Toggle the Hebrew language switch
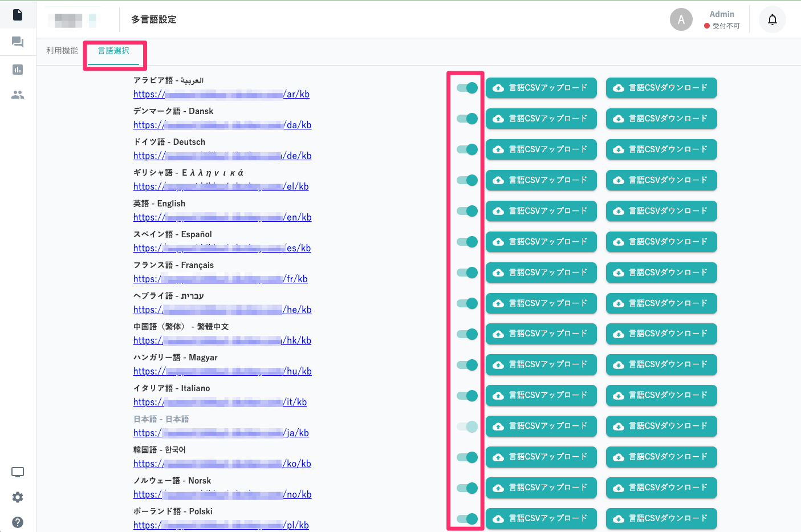Image resolution: width=801 pixels, height=532 pixels. (x=467, y=303)
